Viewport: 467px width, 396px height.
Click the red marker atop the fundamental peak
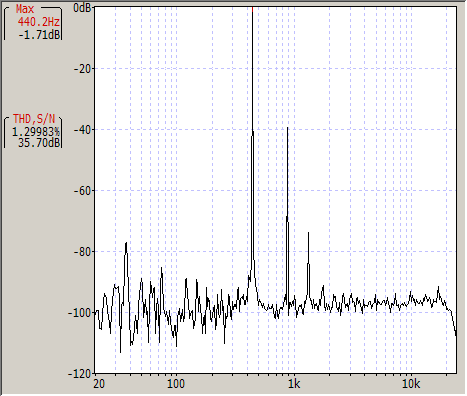coord(253,9)
